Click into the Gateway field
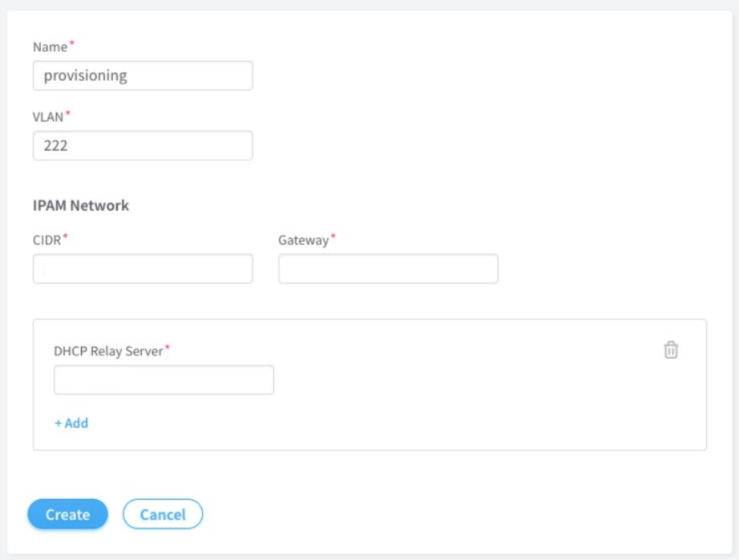The width and height of the screenshot is (739, 560). tap(388, 268)
